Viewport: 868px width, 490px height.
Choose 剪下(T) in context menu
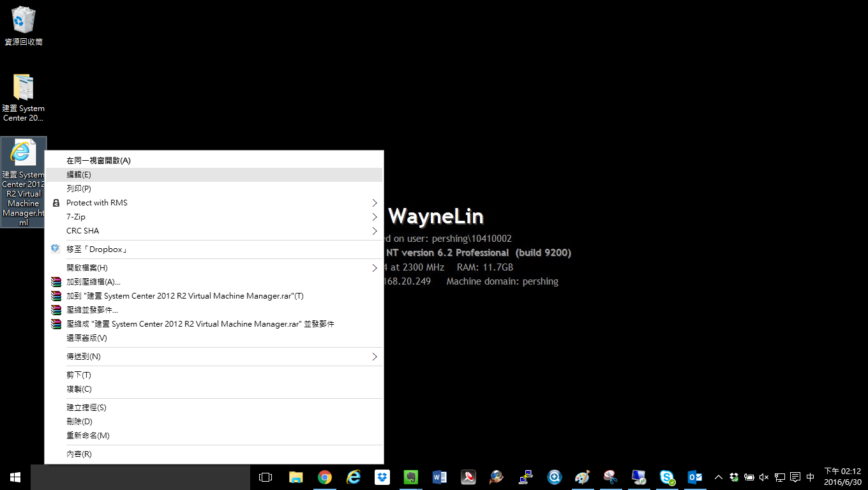coord(214,375)
